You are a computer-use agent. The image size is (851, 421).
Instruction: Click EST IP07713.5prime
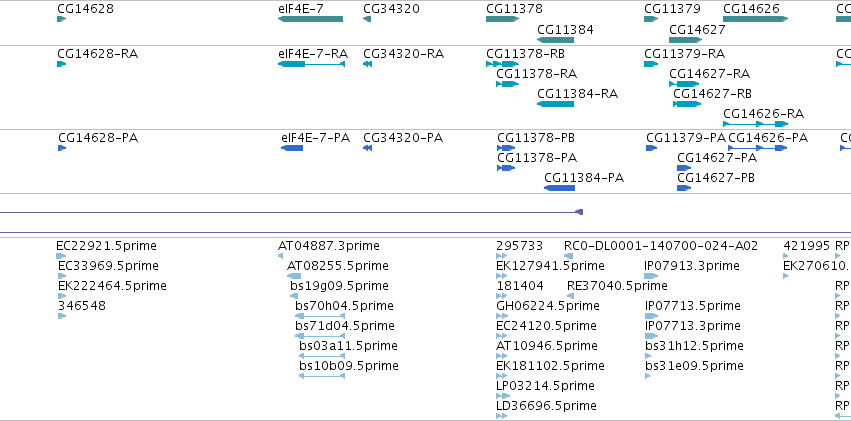692,307
